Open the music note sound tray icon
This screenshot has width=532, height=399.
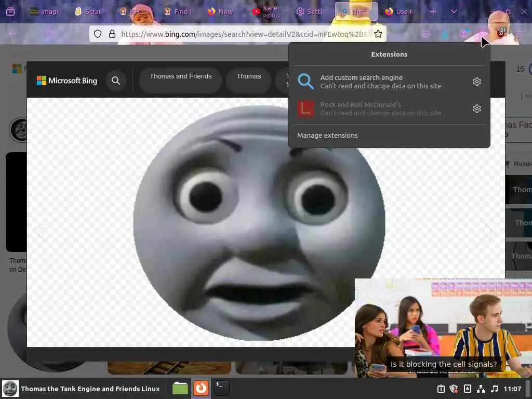pos(495,389)
